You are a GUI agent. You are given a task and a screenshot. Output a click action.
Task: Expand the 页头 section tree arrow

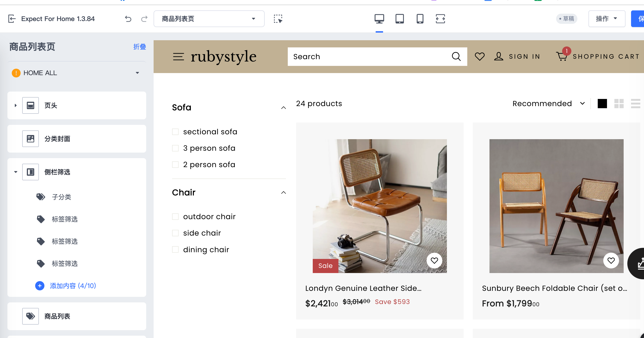(15, 105)
